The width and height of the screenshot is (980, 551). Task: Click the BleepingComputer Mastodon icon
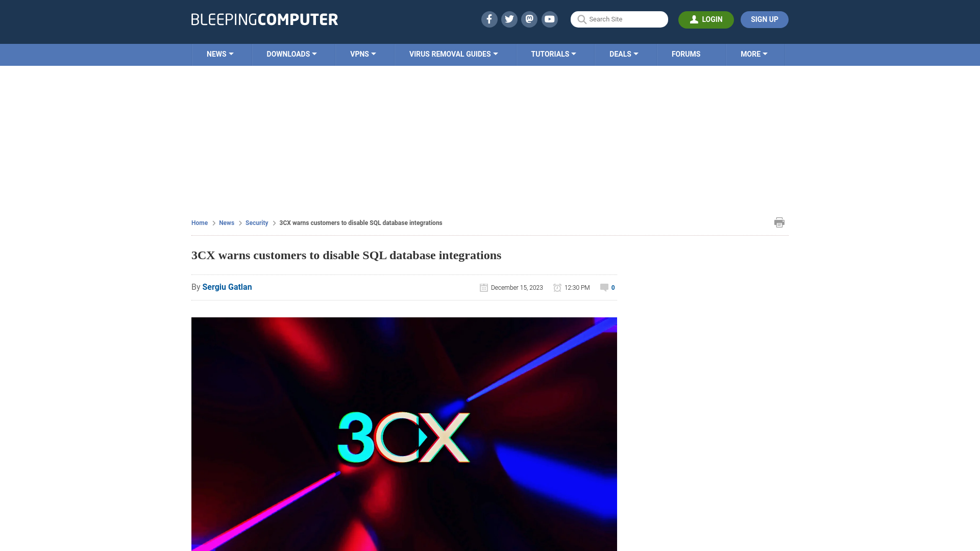pos(530,19)
